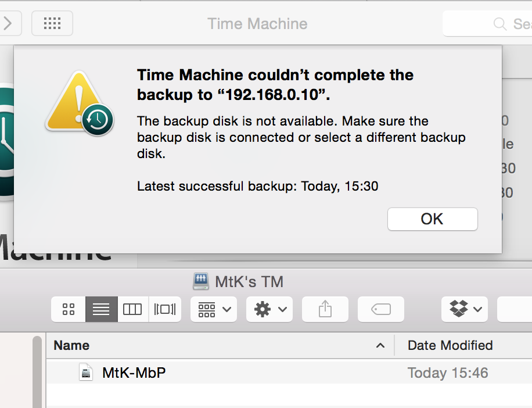The width and height of the screenshot is (532, 408).
Task: Select Finder list view
Action: [102, 309]
